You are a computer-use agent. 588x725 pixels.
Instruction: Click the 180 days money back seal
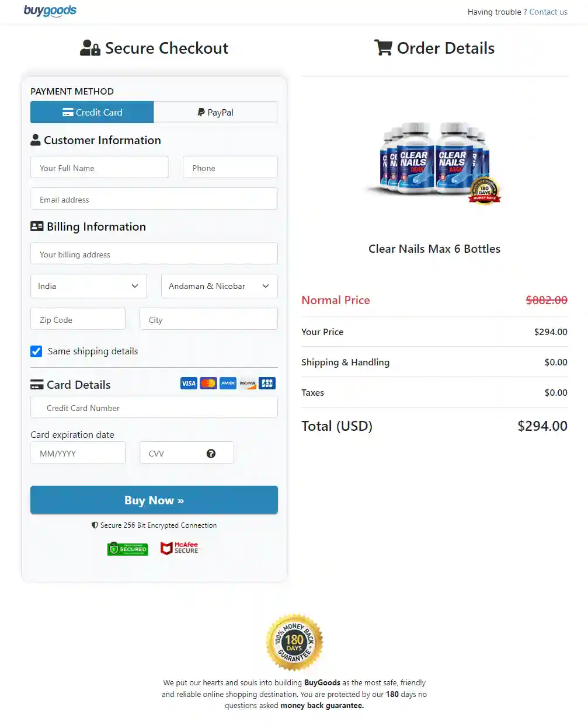point(294,642)
